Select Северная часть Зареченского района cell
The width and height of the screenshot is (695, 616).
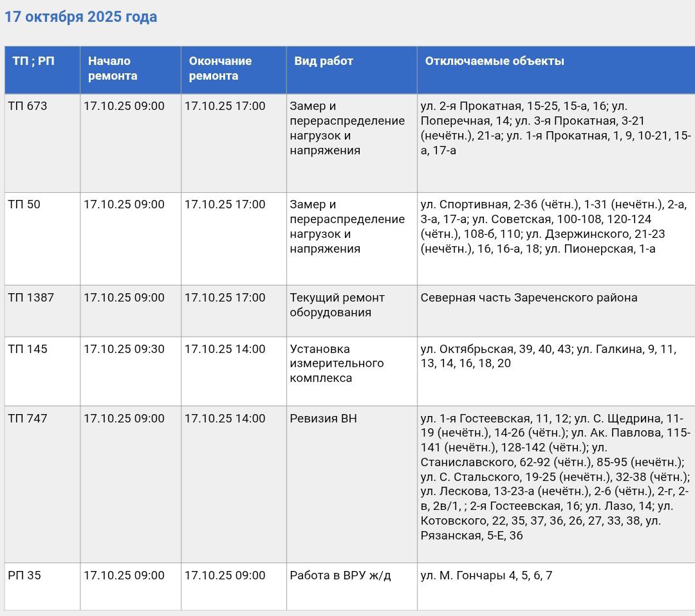529,298
